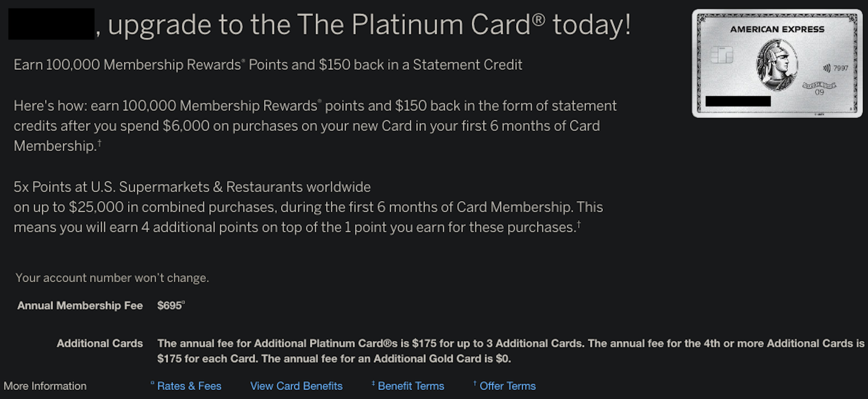The image size is (868, 399).
Task: Click the Offer Terms link
Action: tap(507, 386)
